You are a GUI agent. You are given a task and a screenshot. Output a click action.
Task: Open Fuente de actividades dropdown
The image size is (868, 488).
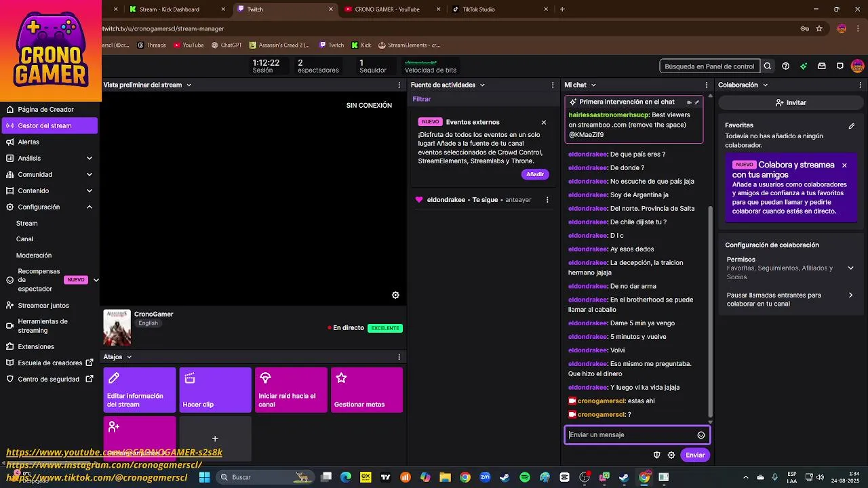(482, 85)
